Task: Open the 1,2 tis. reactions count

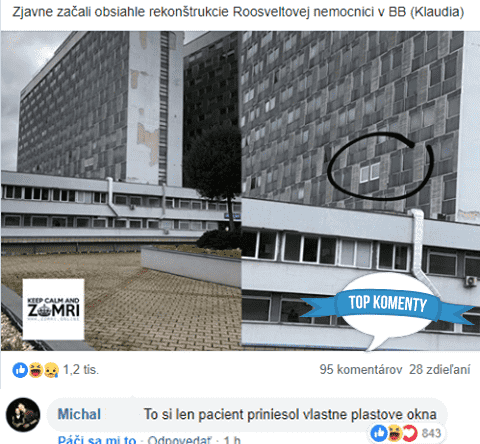Action: pyautogui.click(x=81, y=370)
